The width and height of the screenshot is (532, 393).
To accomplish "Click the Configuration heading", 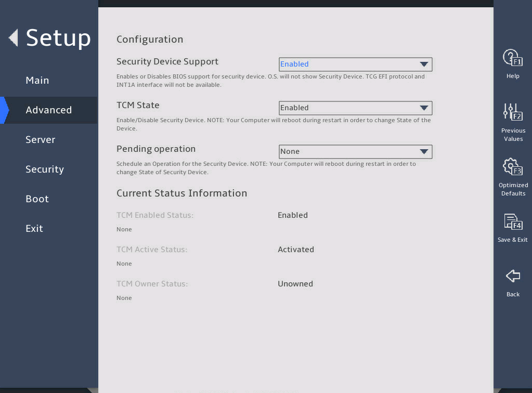I will (x=150, y=40).
